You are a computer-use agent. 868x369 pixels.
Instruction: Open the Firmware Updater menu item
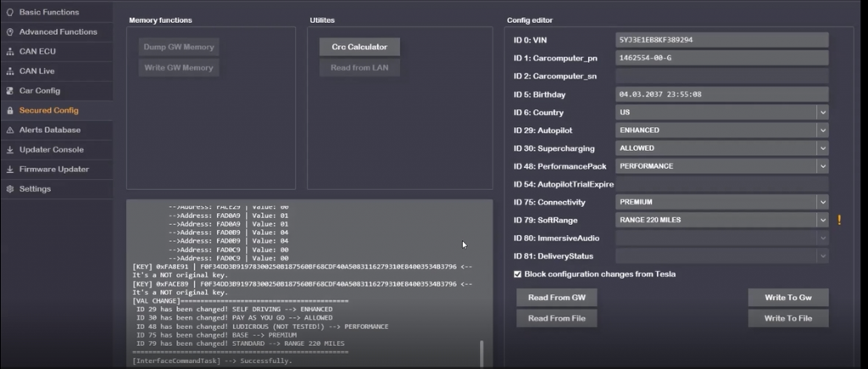click(54, 169)
